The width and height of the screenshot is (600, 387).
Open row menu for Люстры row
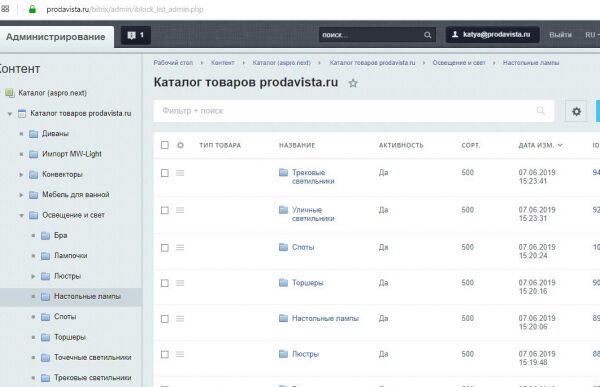point(180,354)
